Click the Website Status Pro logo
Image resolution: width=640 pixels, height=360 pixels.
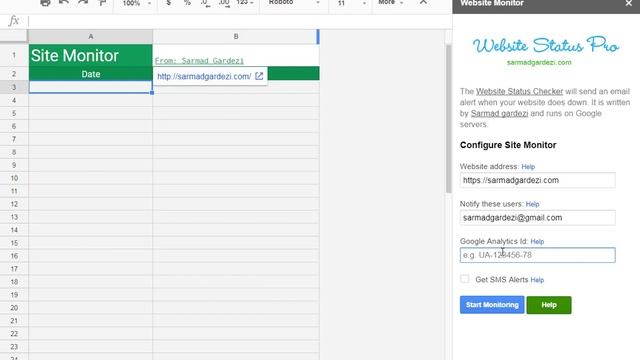(x=546, y=45)
